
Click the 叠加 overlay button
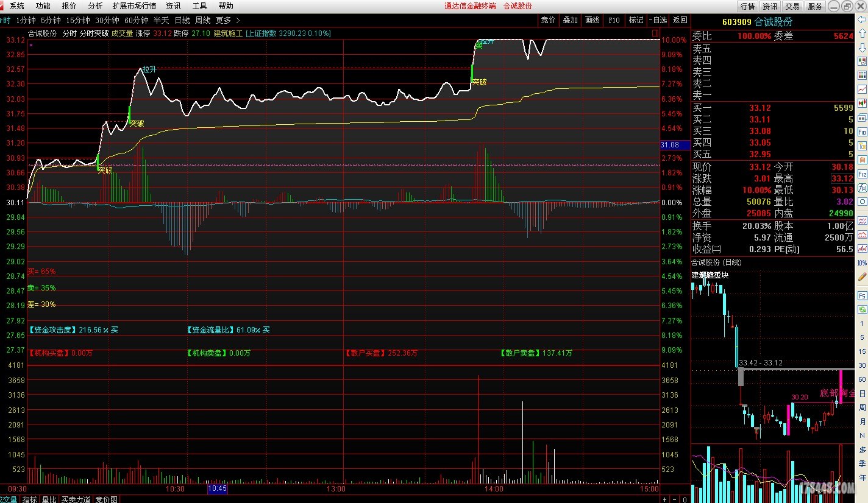[x=571, y=20]
